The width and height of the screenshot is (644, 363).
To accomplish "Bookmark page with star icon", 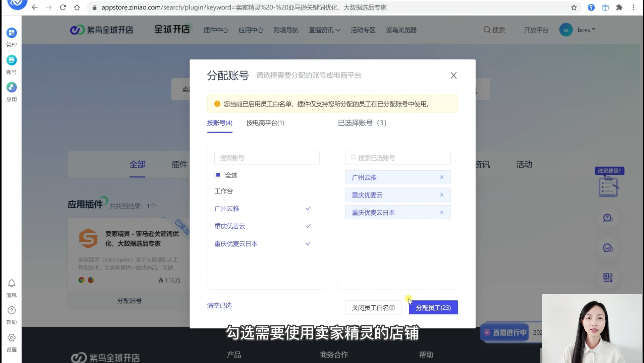I will (x=574, y=7).
